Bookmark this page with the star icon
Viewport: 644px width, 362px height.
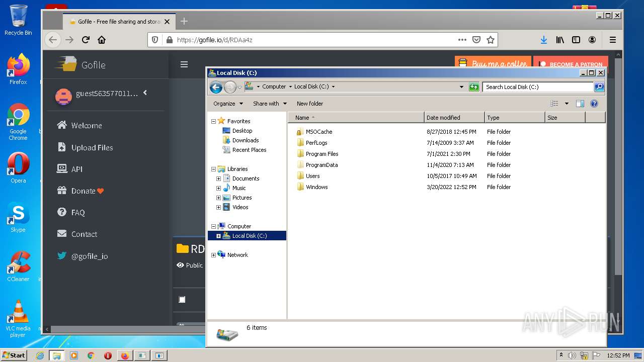(491, 40)
